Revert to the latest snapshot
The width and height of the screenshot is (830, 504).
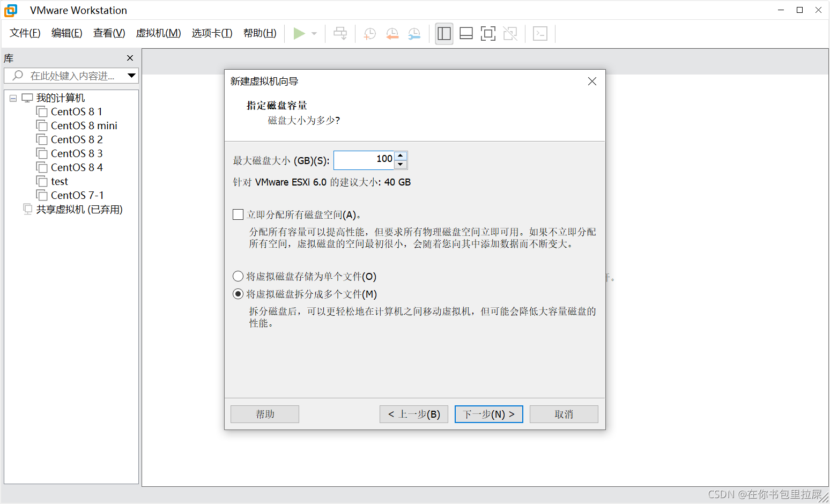click(x=392, y=33)
